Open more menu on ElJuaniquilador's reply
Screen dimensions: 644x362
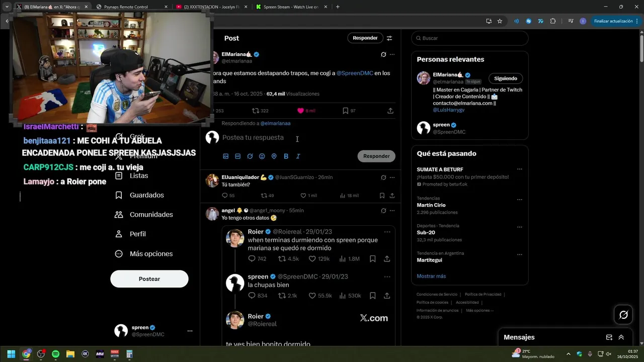click(x=392, y=177)
